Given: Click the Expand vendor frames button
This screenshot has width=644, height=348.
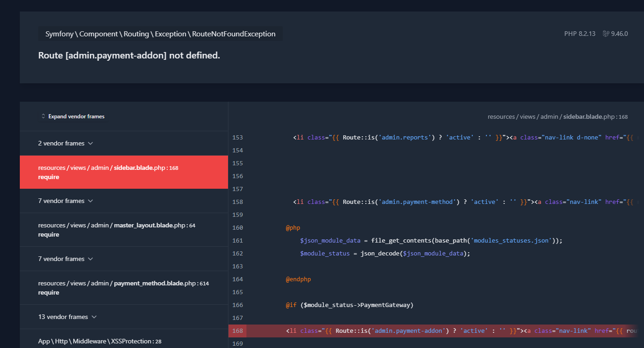Looking at the screenshot, I should pyautogui.click(x=73, y=116).
